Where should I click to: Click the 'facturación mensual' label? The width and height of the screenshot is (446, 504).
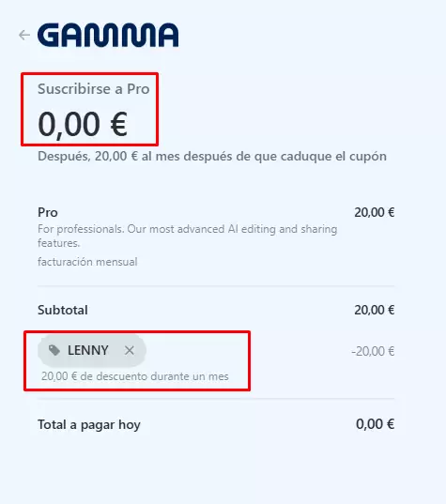click(x=87, y=262)
